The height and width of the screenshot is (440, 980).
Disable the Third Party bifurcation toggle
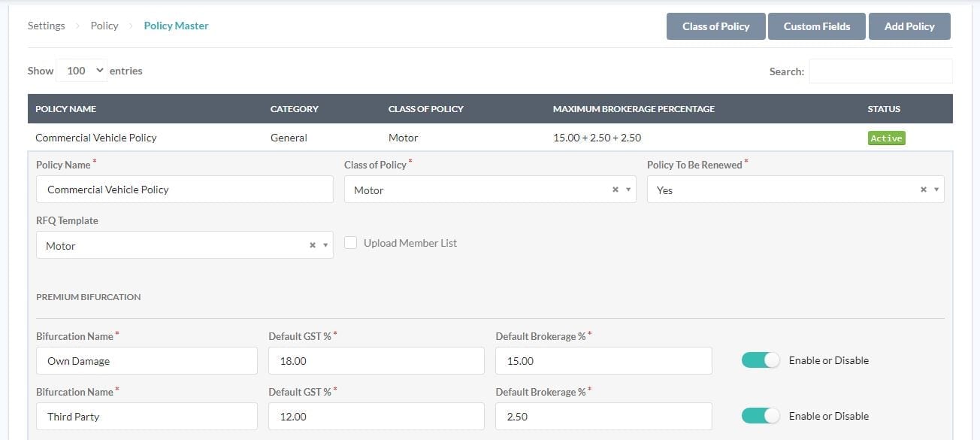[x=761, y=416]
